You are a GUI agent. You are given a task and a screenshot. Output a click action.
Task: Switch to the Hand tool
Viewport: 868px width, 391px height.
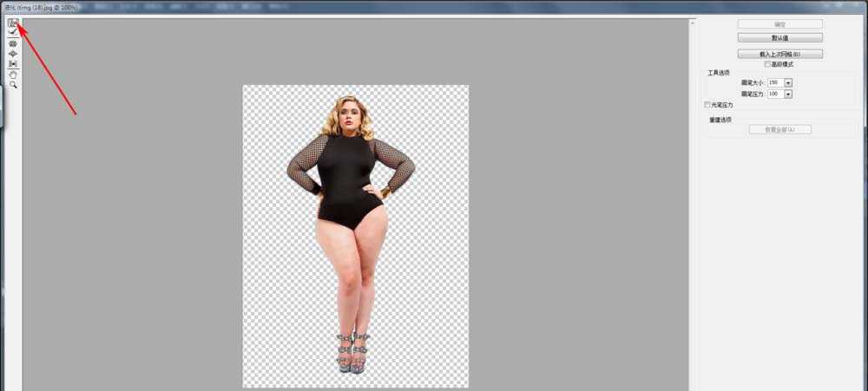[13, 75]
